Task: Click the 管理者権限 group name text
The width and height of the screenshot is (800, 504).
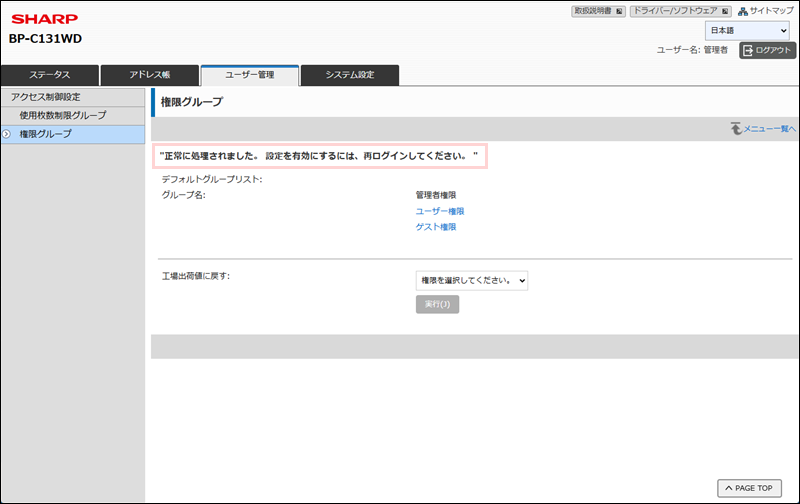Action: point(436,195)
